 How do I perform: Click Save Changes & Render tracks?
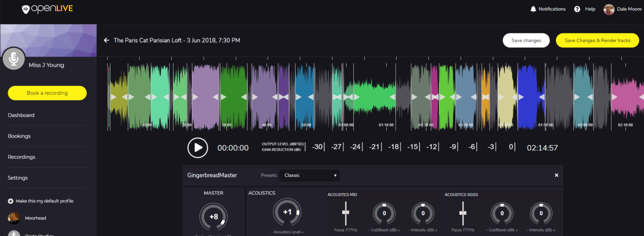tap(597, 40)
